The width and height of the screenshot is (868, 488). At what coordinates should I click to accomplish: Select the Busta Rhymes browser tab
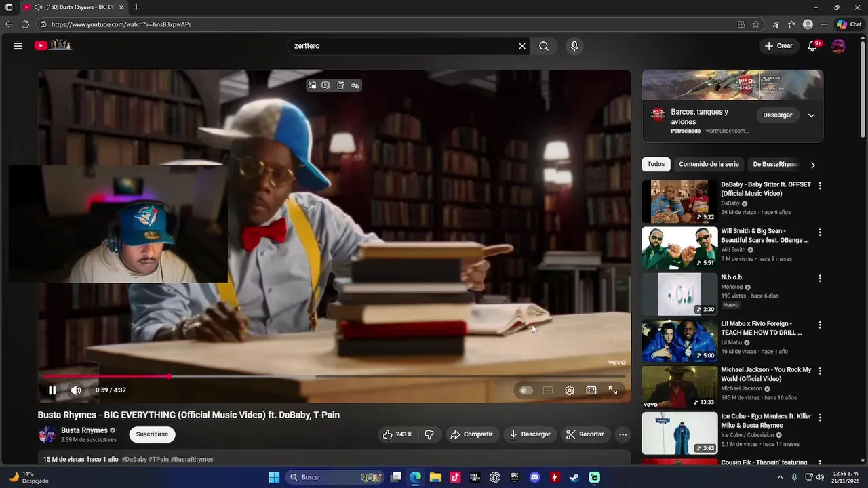coord(73,7)
